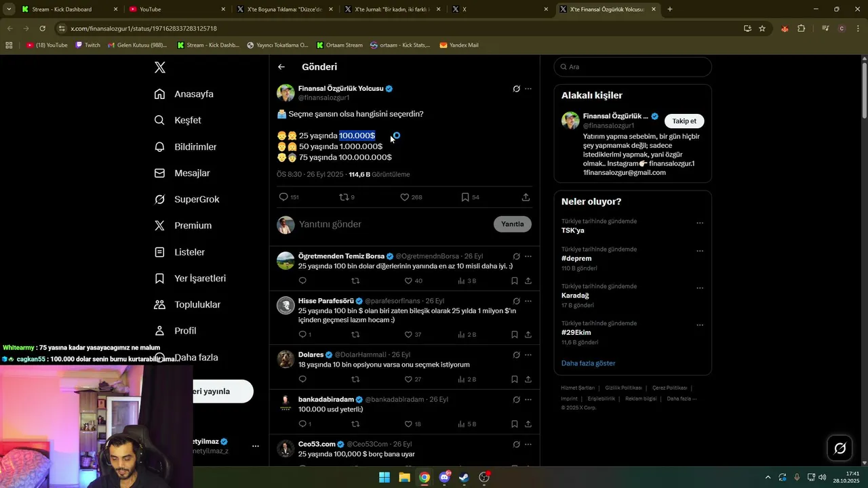Viewport: 868px width, 488px height.
Task: Open File Explorer from taskbar
Action: coord(404,477)
